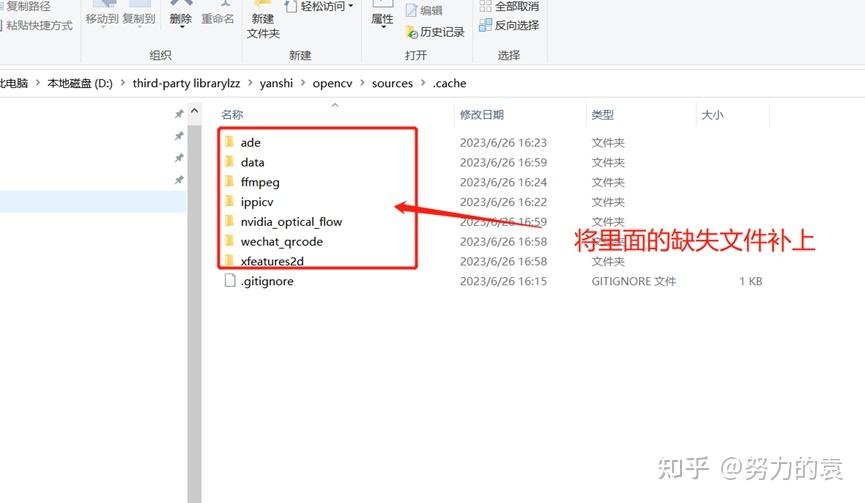Click navigation pane scroll-up arrow
This screenshot has height=503, width=865.
click(194, 111)
